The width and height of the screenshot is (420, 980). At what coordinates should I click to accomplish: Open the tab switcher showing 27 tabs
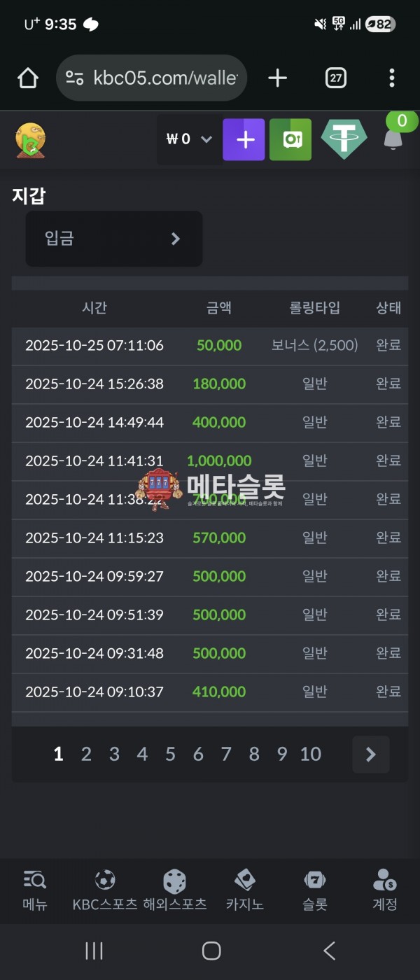point(336,78)
